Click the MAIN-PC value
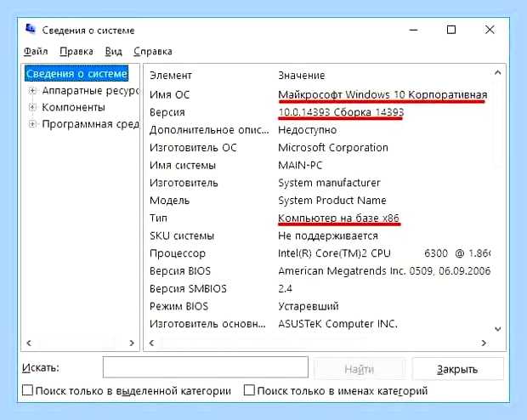 pyautogui.click(x=300, y=166)
